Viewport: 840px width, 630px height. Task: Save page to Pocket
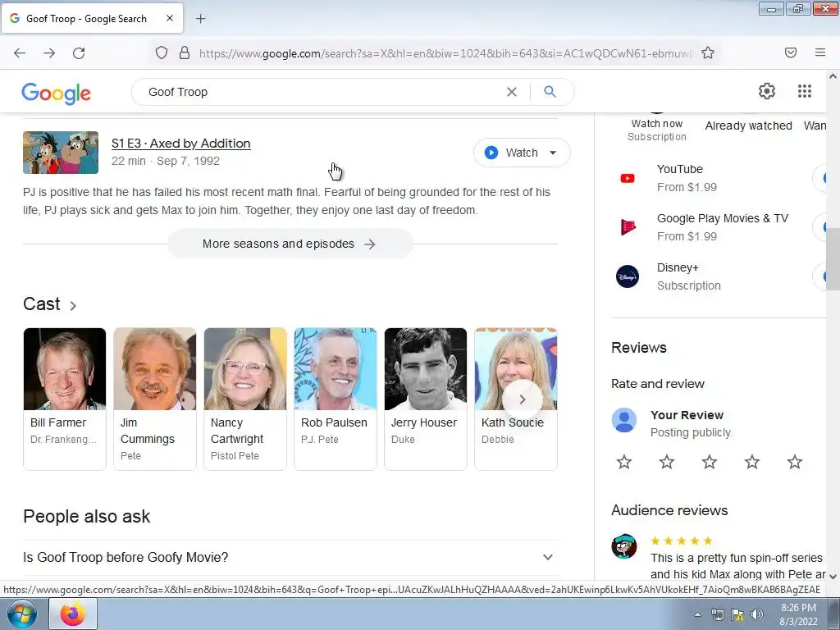[791, 52]
